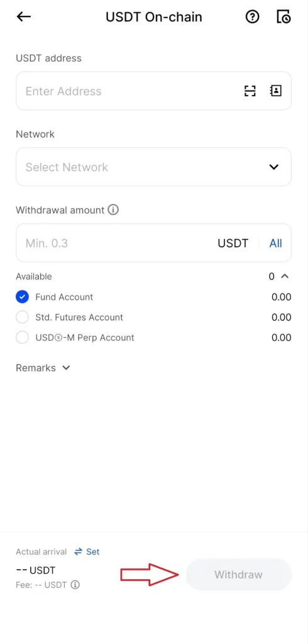Collapse the Available balance chevron
The width and height of the screenshot is (308, 644).
(x=285, y=276)
